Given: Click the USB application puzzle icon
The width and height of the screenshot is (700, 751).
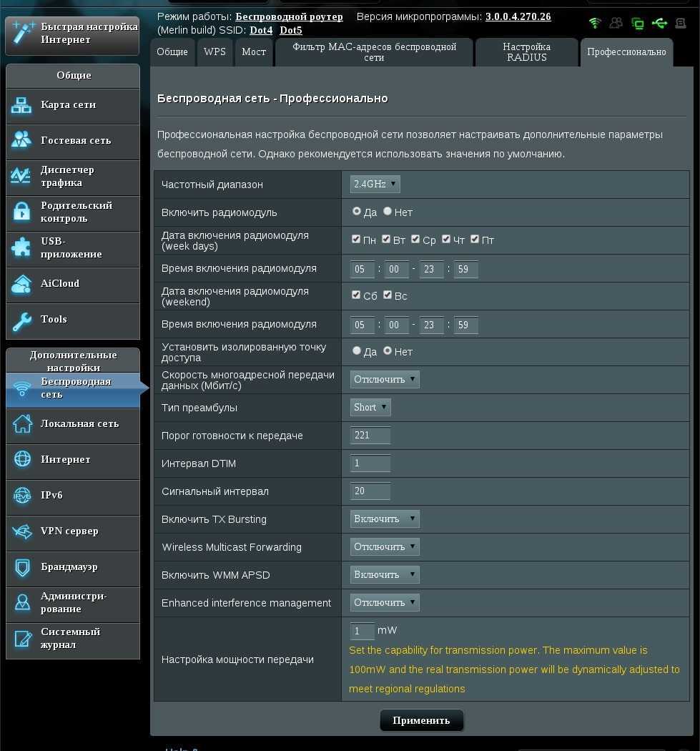Looking at the screenshot, I should [22, 248].
